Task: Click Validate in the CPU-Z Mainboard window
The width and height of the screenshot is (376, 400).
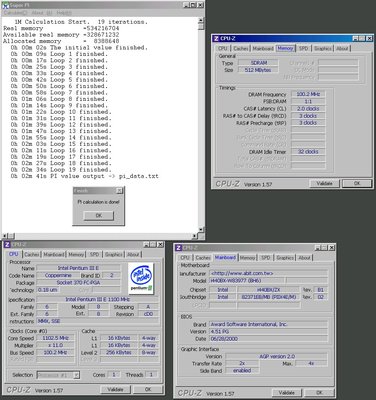Action: 287,393
